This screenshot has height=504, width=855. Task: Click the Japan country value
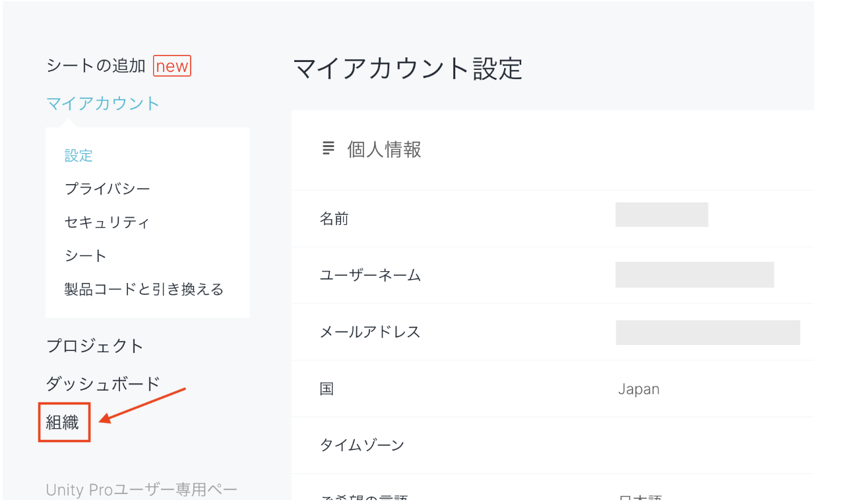point(639,389)
